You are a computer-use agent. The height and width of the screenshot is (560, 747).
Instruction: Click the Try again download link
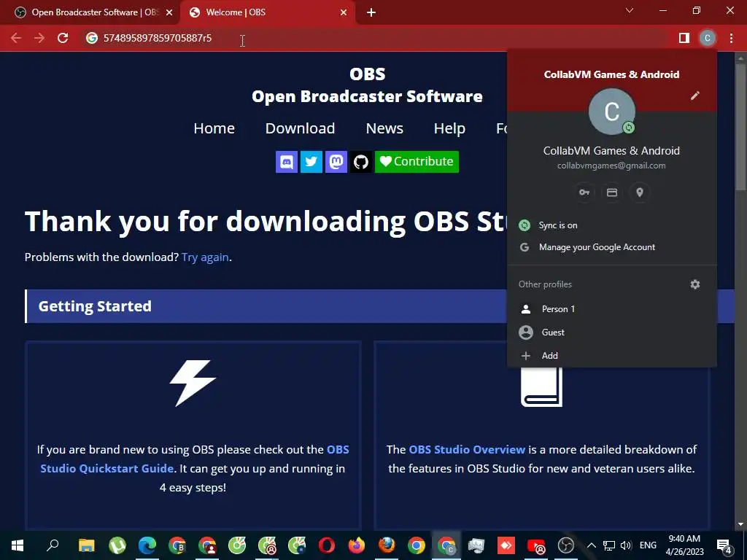(205, 257)
